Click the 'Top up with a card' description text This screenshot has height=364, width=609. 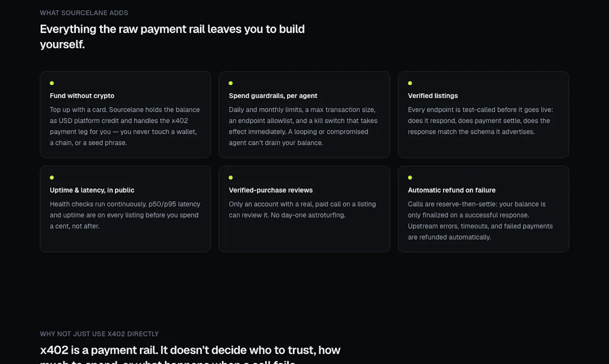pyautogui.click(x=125, y=126)
